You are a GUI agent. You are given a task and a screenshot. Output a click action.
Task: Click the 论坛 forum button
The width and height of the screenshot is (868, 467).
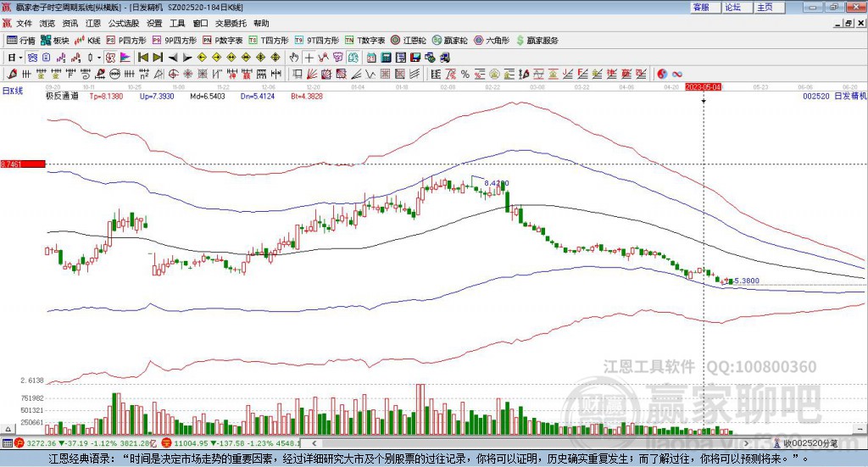point(737,7)
